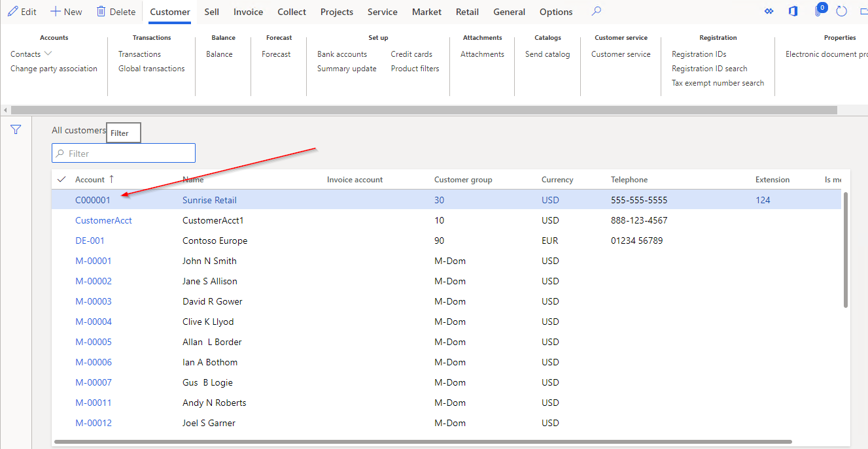
Task: Click the New button
Action: click(x=65, y=11)
